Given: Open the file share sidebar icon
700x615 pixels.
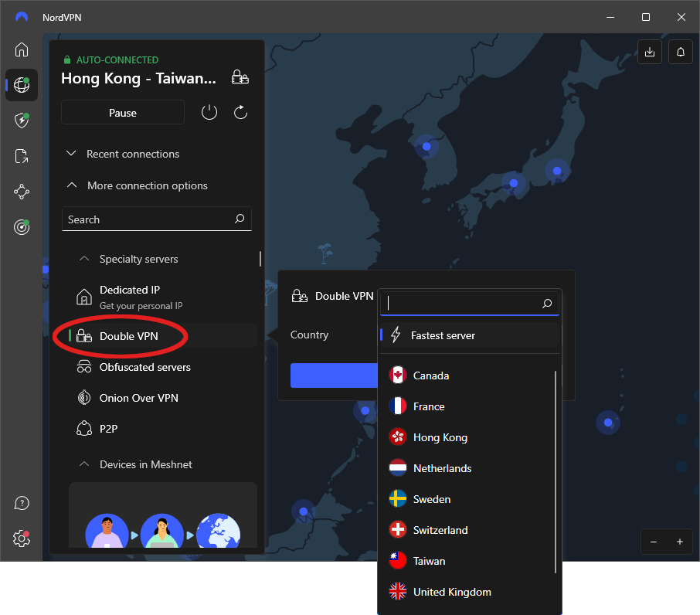Looking at the screenshot, I should click(x=22, y=156).
